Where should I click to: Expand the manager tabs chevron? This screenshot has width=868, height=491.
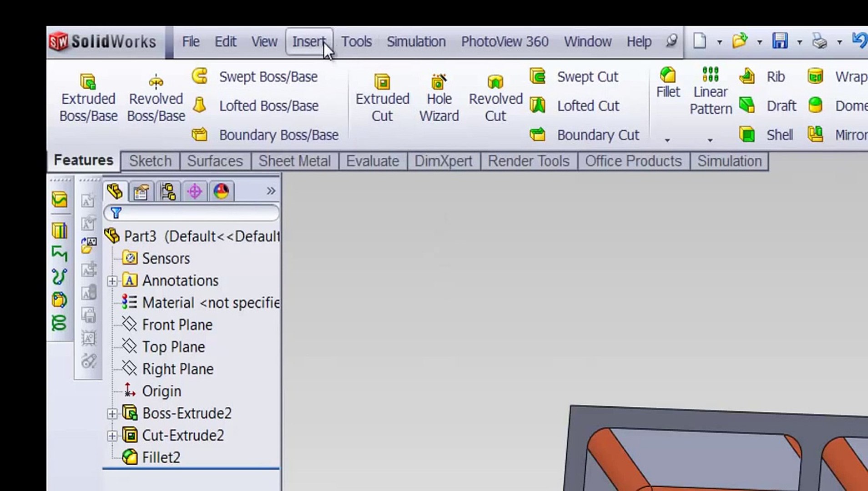(x=271, y=191)
